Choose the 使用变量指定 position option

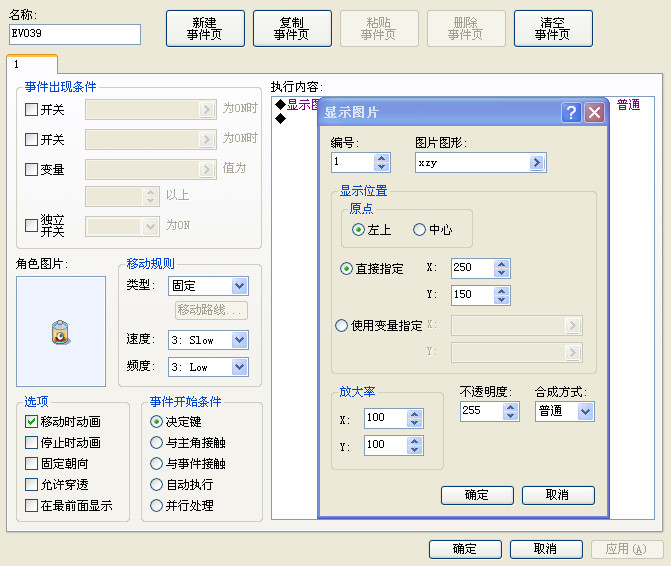[341, 326]
